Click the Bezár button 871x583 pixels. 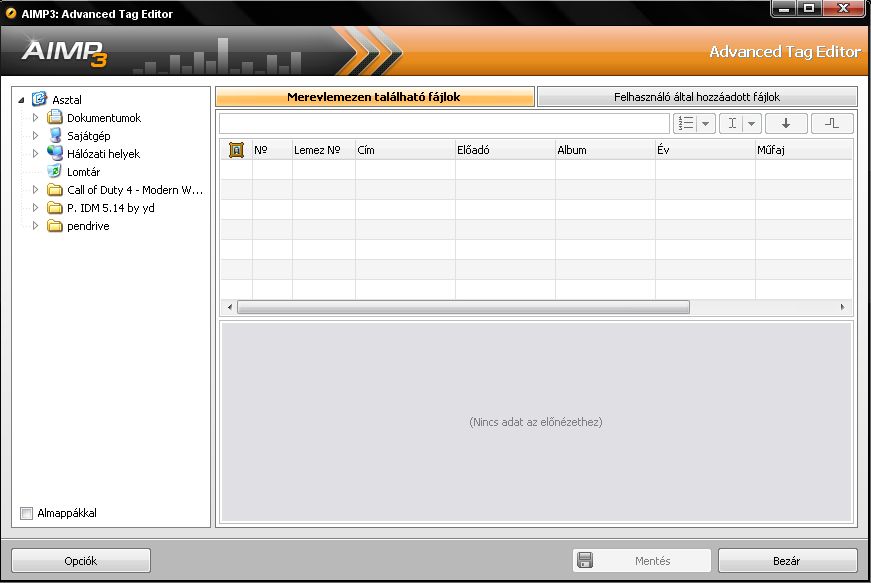click(x=787, y=561)
